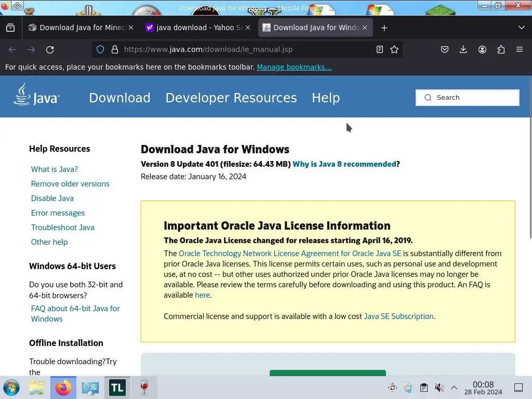Open the downloads panel
This screenshot has width=532, height=399.
pos(463,49)
